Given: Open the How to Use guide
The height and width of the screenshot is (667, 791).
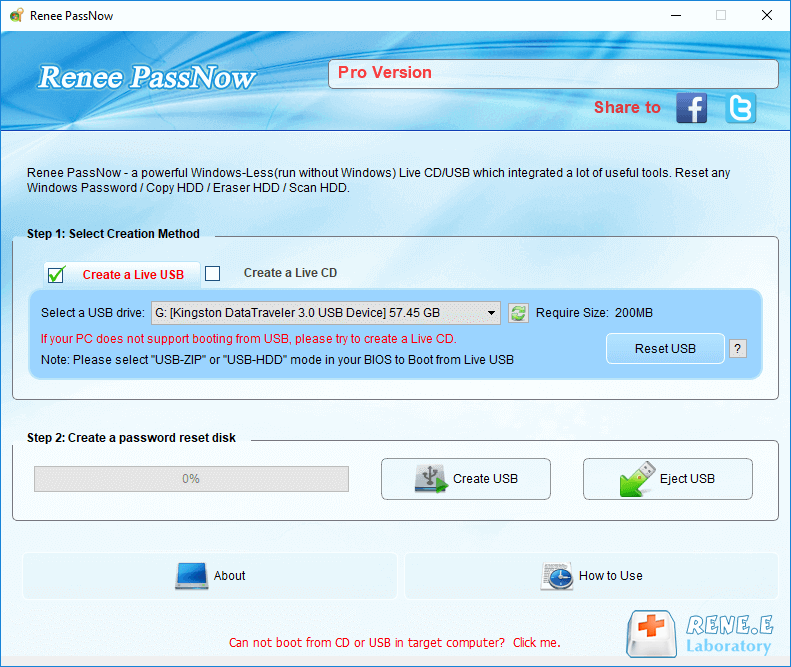Looking at the screenshot, I should (x=591, y=576).
